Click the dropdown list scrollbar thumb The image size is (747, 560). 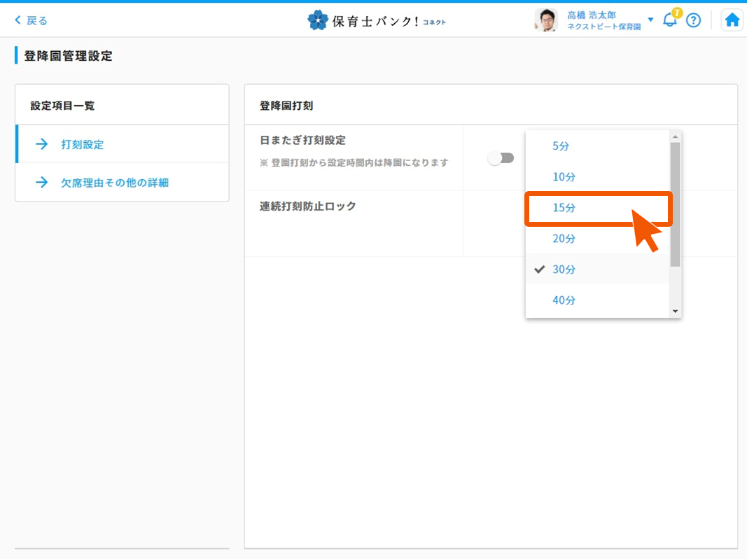click(x=675, y=204)
